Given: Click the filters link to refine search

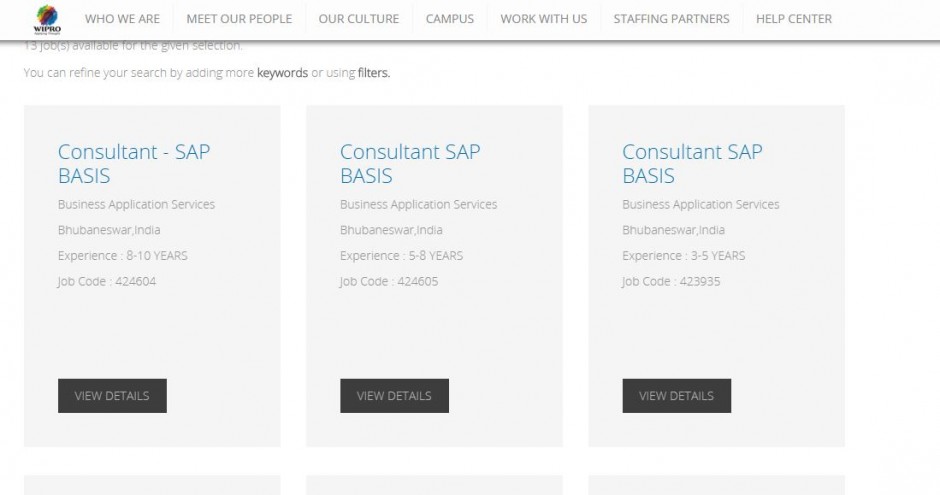Looking at the screenshot, I should click(373, 73).
